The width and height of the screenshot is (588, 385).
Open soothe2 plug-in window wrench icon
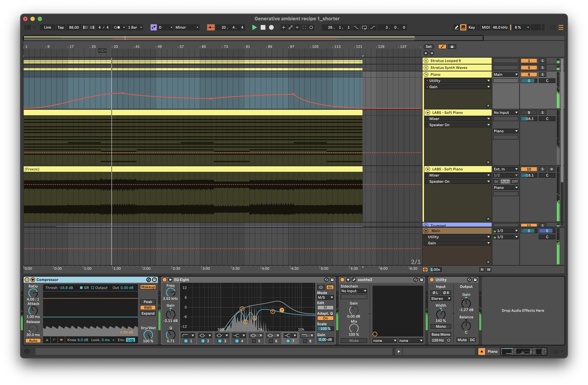pos(354,280)
